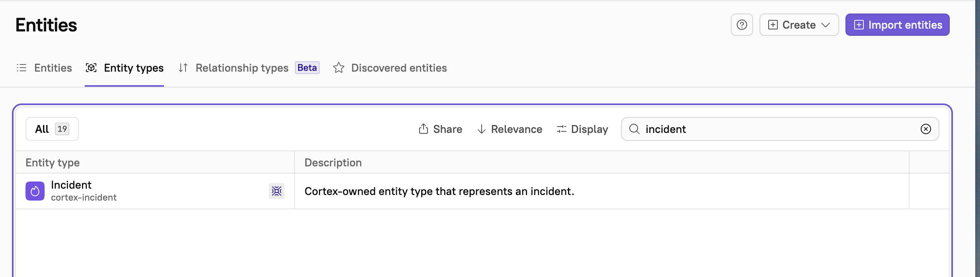Click the Share button

pos(440,129)
